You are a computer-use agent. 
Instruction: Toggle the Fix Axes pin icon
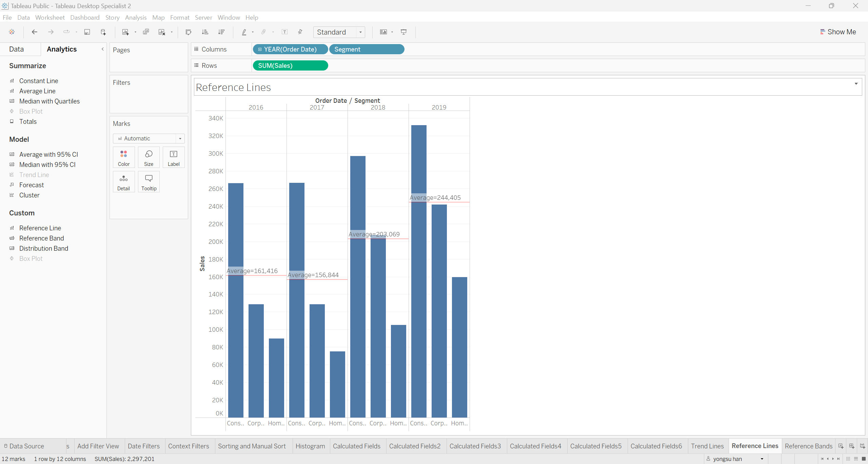pyautogui.click(x=300, y=32)
